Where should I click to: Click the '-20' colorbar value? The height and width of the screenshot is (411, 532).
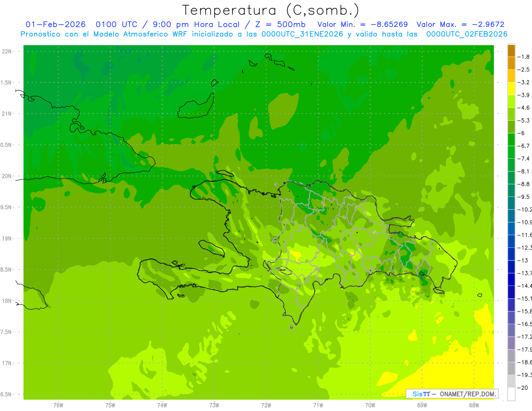click(x=523, y=388)
